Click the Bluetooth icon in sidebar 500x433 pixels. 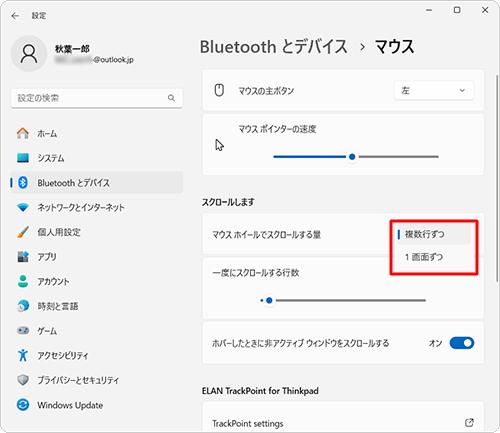(23, 182)
